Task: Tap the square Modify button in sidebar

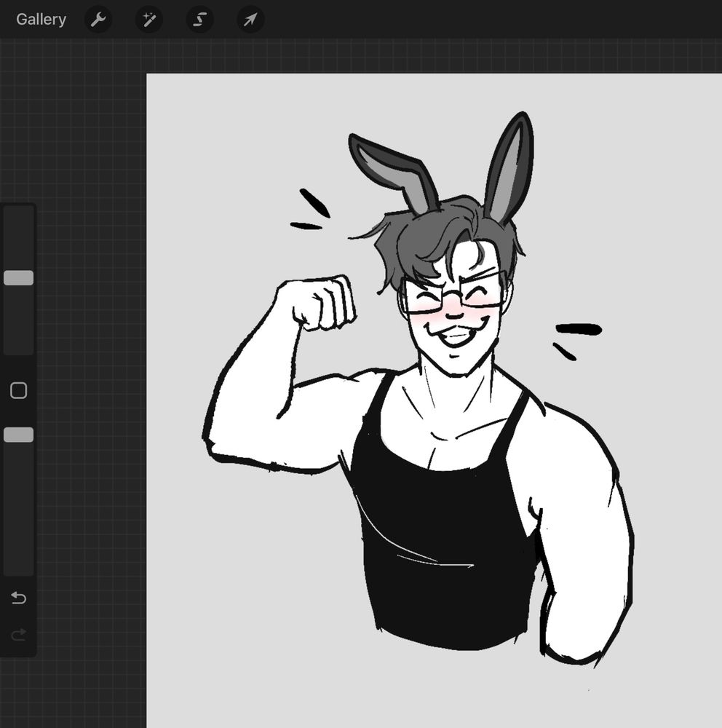Action: pyautogui.click(x=19, y=391)
